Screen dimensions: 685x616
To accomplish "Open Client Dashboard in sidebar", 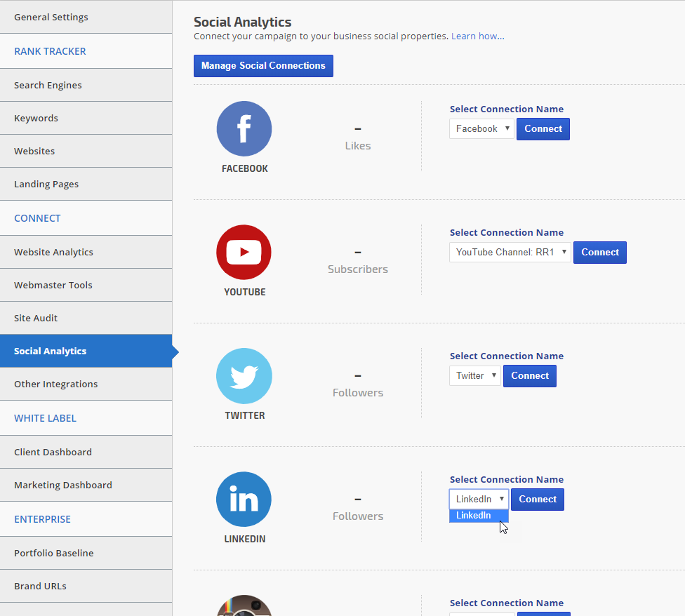I will pyautogui.click(x=86, y=453).
